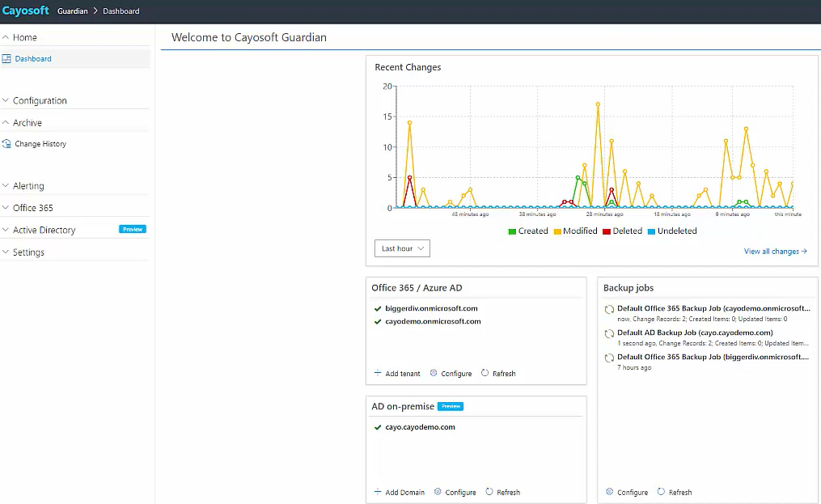Screen dimensions: 821x504
Task: Click Refresh in AD on-premise card
Action: click(502, 493)
